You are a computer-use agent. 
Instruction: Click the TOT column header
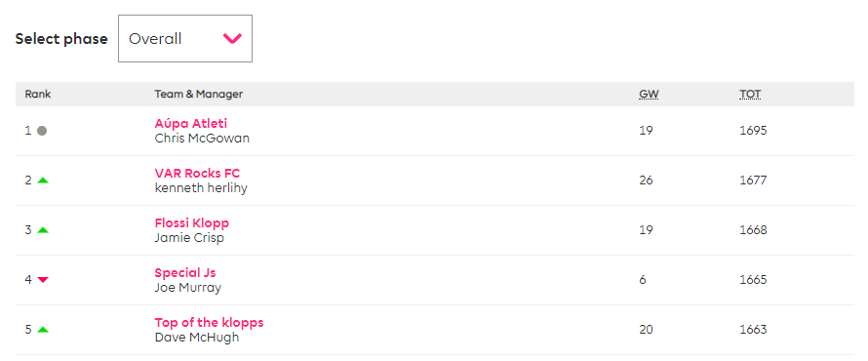(x=750, y=94)
